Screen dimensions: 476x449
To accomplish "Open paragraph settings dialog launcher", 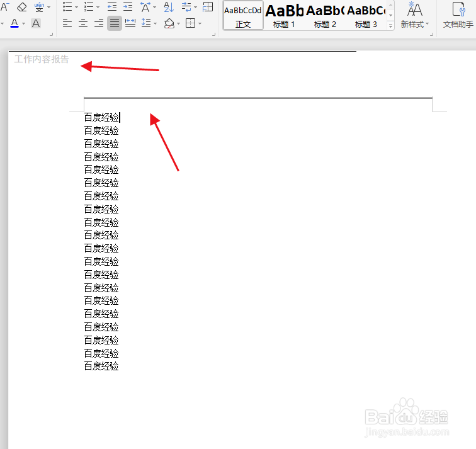I will click(x=213, y=34).
